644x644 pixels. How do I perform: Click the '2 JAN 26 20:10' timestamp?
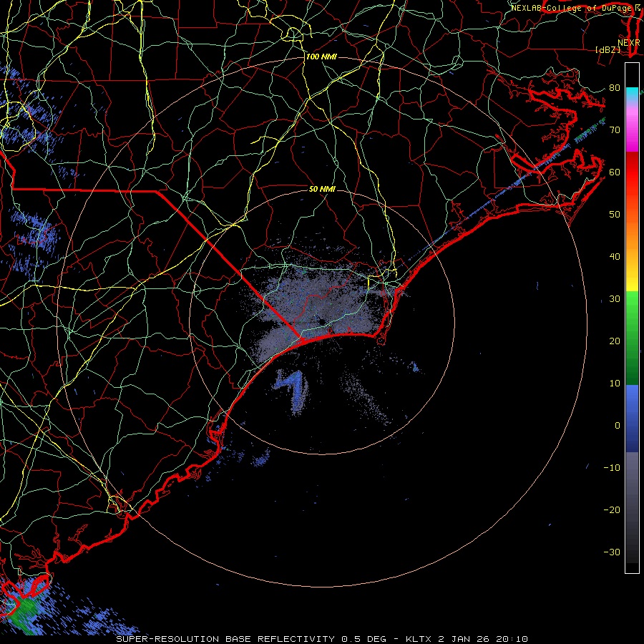point(482,639)
